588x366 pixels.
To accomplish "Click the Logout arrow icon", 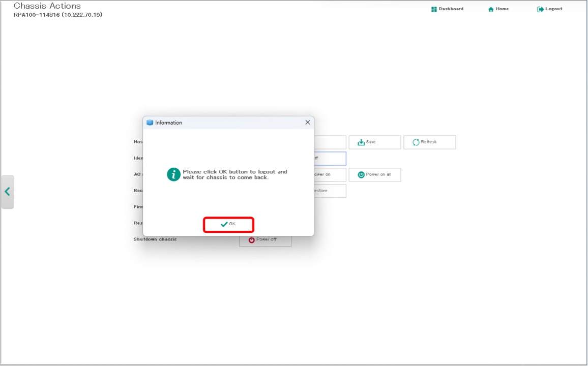I will (540, 9).
